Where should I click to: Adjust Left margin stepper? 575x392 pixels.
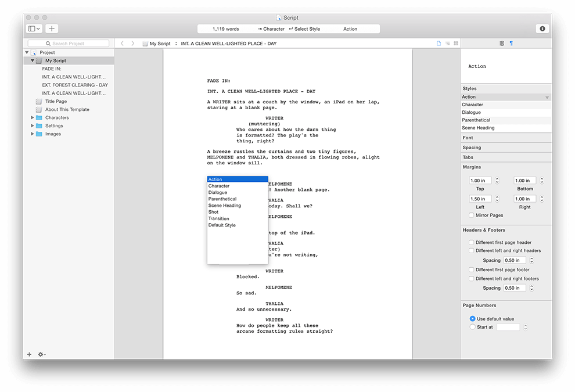coord(497,199)
